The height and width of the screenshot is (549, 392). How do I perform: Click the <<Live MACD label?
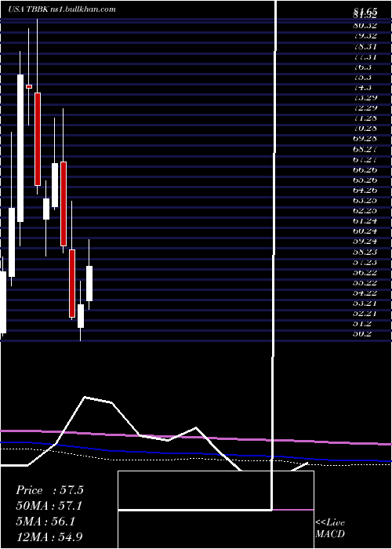click(x=330, y=528)
